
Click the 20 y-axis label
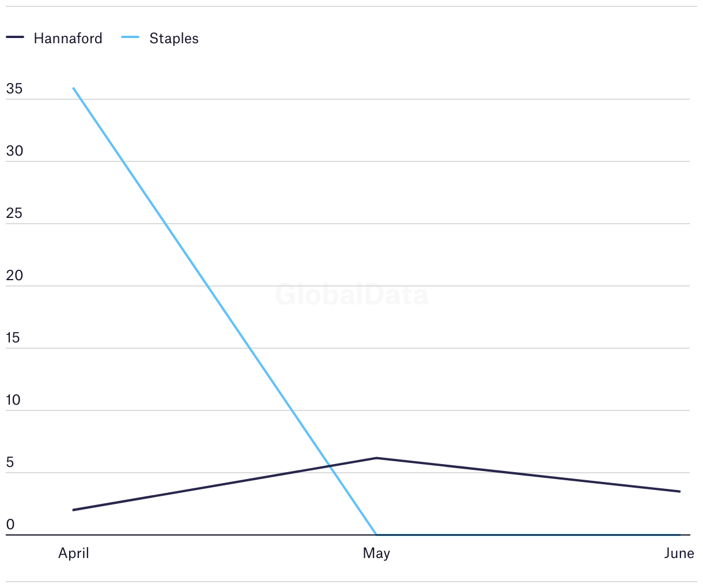pos(14,276)
